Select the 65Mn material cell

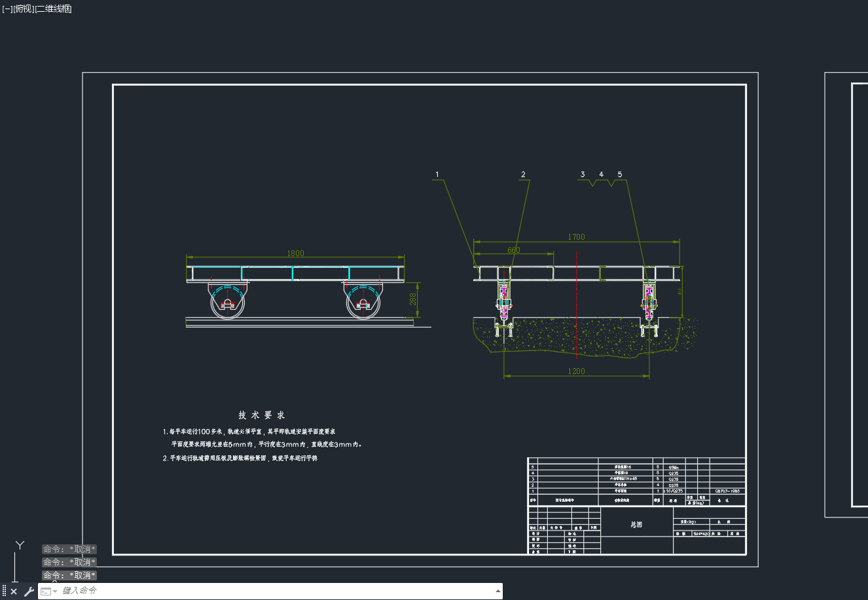point(673,467)
